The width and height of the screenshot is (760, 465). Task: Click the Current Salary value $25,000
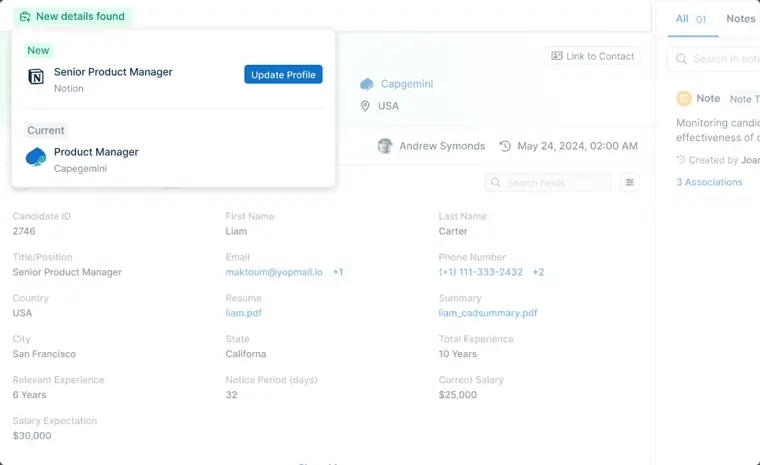[458, 395]
